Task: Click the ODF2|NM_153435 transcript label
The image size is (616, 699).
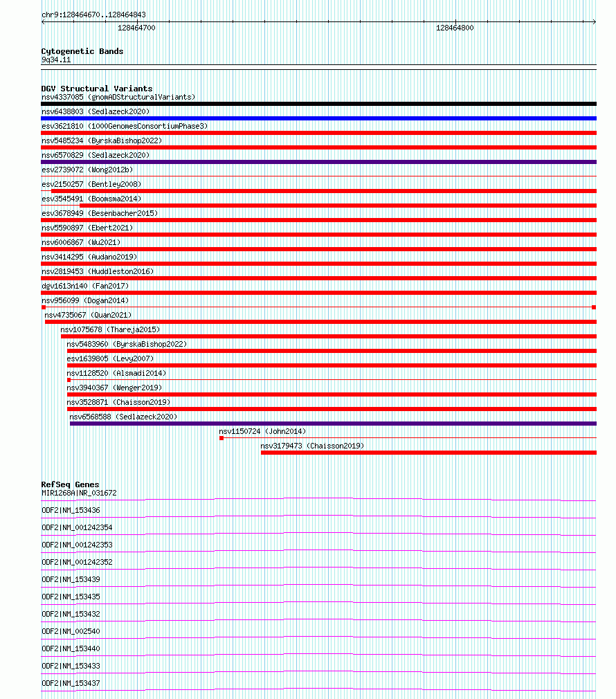Action: tap(71, 597)
